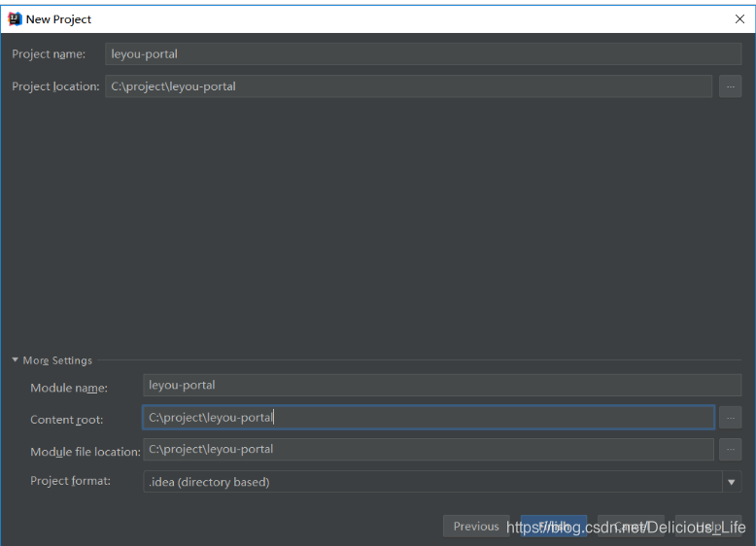Image resolution: width=756 pixels, height=546 pixels.
Task: Browse for Project location folder
Action: click(x=730, y=86)
